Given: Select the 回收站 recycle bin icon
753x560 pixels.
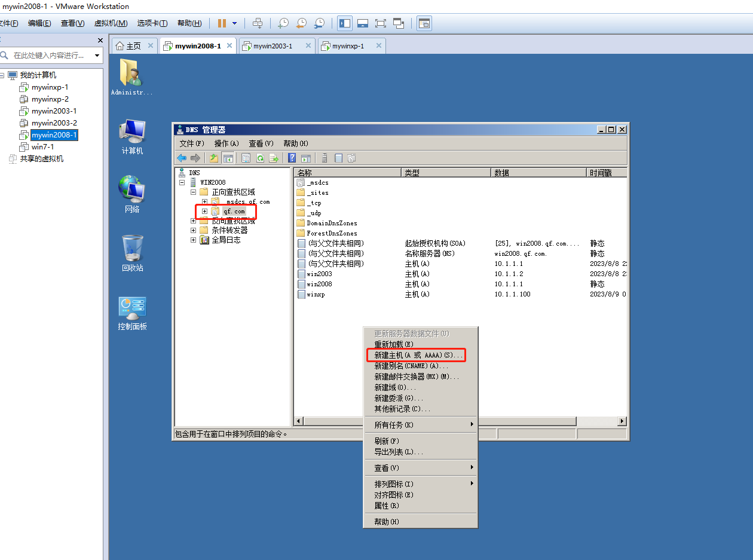Looking at the screenshot, I should [132, 253].
